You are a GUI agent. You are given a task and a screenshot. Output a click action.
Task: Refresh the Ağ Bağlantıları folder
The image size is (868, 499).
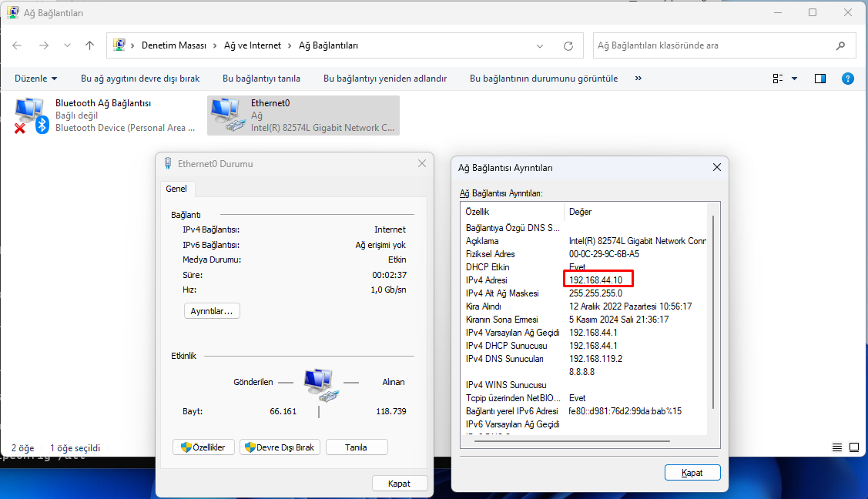click(x=568, y=46)
